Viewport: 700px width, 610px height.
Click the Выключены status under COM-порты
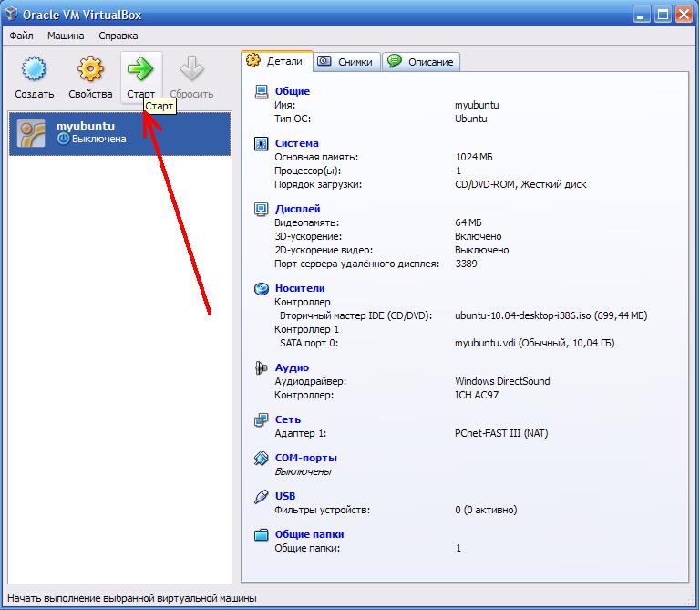pos(303,472)
